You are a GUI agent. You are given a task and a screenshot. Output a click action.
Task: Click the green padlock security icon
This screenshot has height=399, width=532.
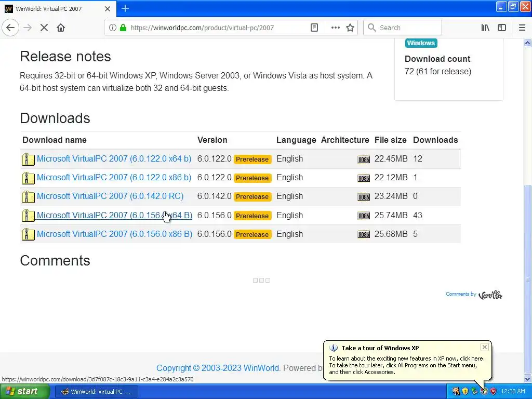pos(123,28)
